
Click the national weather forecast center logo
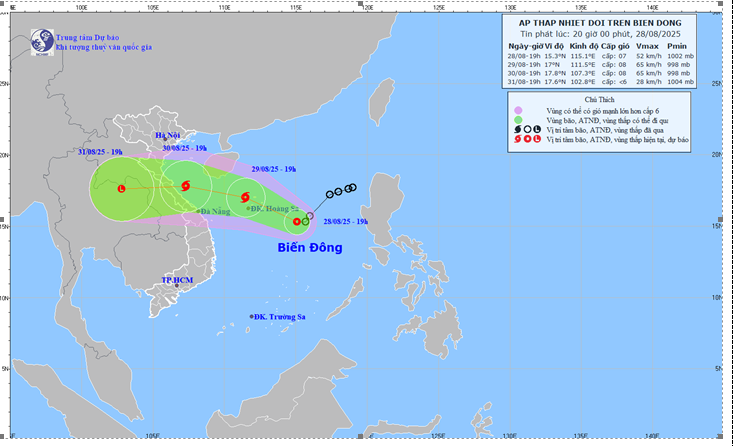click(x=42, y=41)
